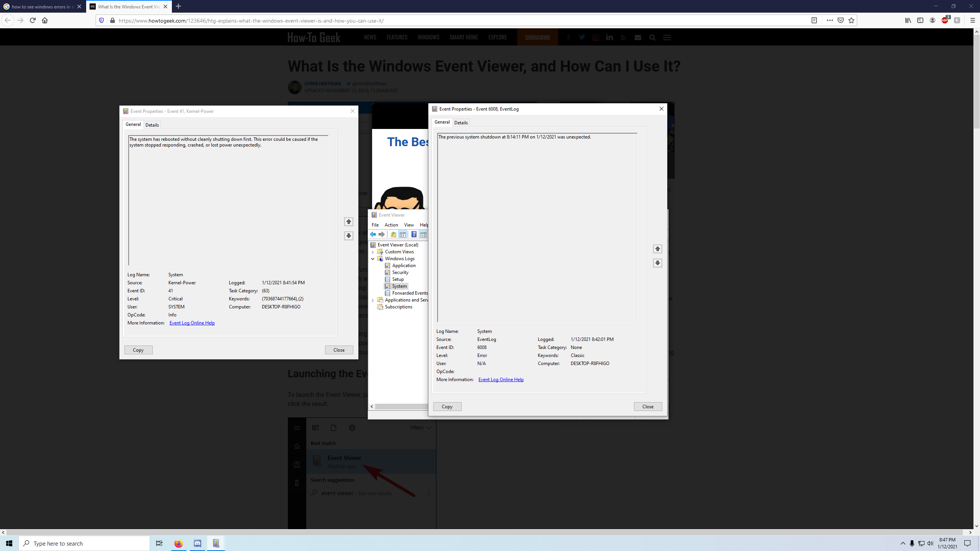Open Event Viewer toolbar Help icon
This screenshot has width=980, height=551.
click(x=414, y=235)
